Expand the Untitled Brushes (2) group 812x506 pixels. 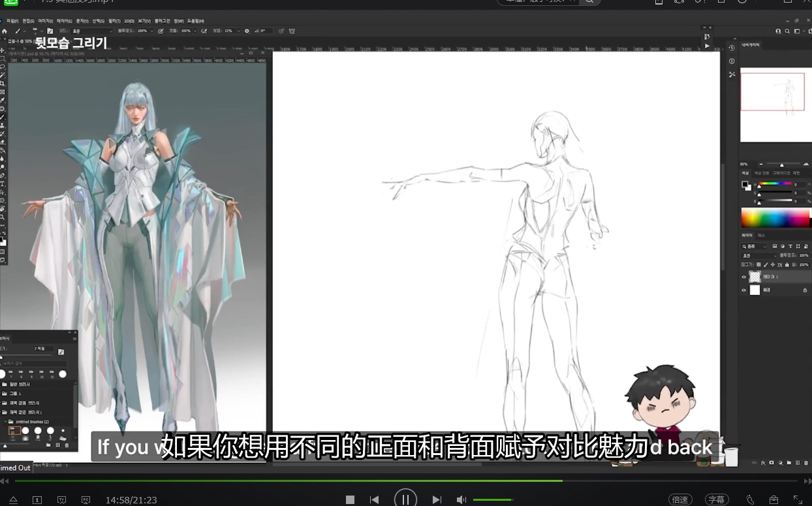pos(6,421)
